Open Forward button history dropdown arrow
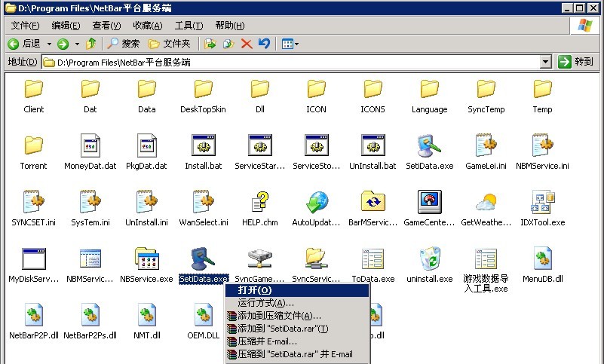 tap(77, 44)
